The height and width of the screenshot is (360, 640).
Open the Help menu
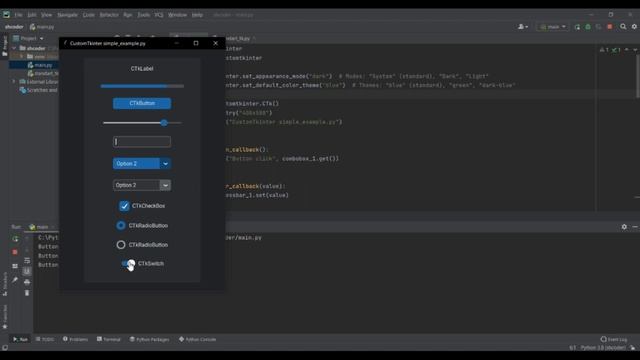tap(197, 15)
